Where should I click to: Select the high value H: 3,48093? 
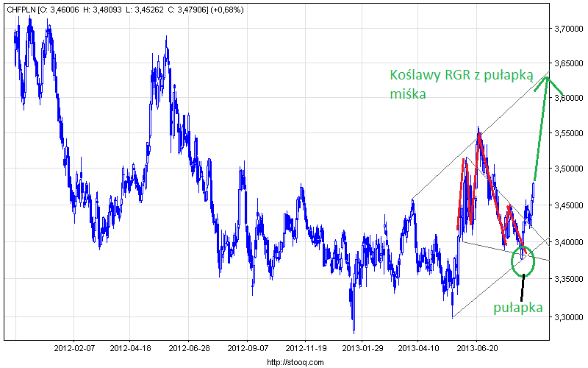101,10
